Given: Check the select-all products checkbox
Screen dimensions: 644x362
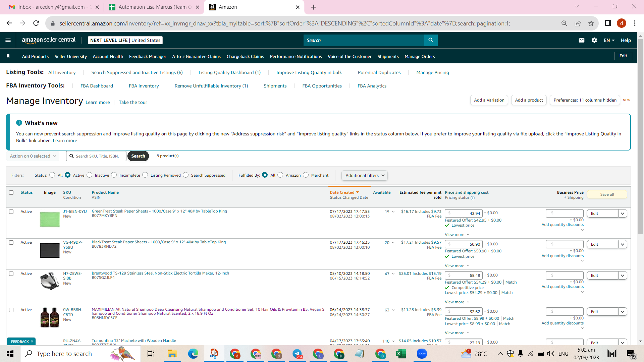Looking at the screenshot, I should [11, 192].
